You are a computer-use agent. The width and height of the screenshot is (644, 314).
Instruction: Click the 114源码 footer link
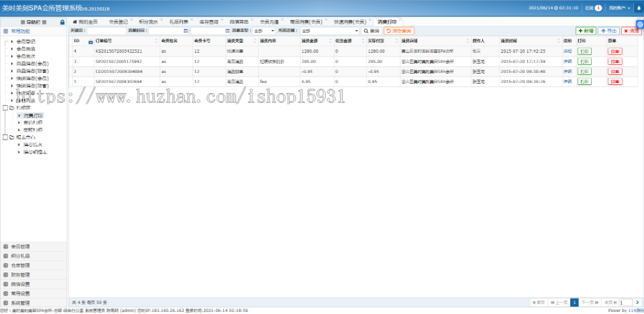pyautogui.click(x=635, y=310)
